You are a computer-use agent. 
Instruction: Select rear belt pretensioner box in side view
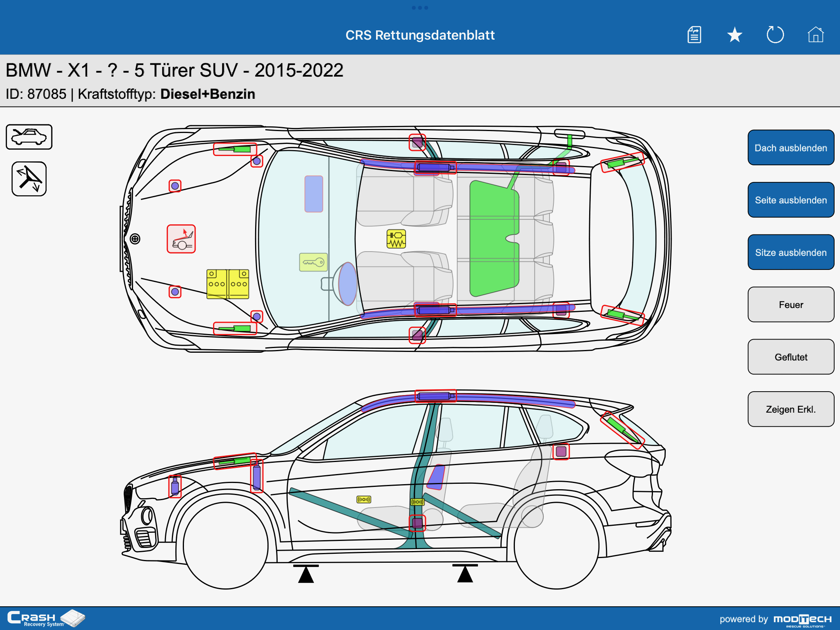pos(561,451)
